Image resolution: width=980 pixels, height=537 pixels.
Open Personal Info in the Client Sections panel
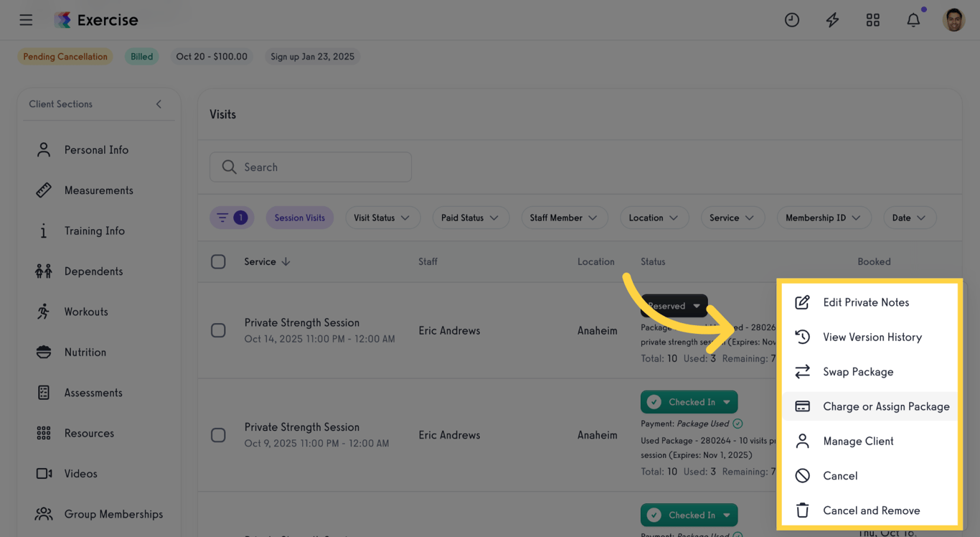click(x=94, y=149)
